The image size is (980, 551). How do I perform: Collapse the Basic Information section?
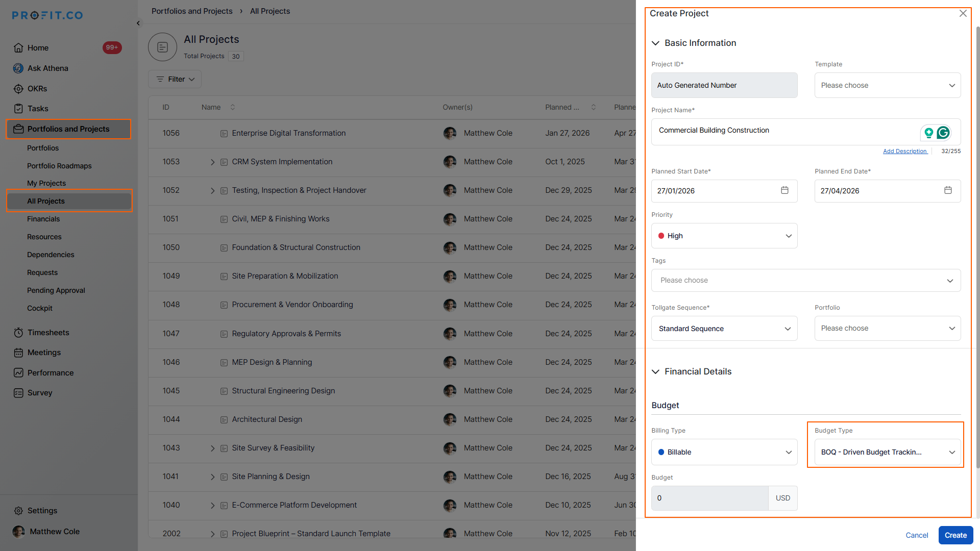coord(656,43)
